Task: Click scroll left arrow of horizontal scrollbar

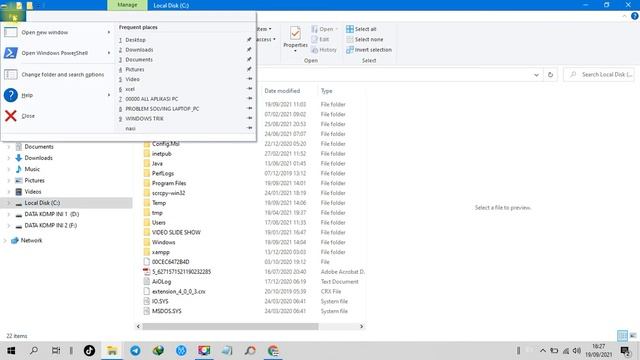Action: click(x=138, y=326)
